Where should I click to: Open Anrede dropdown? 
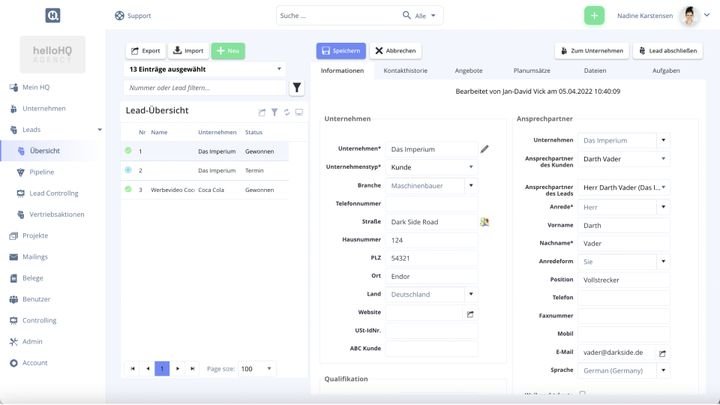[663, 207]
